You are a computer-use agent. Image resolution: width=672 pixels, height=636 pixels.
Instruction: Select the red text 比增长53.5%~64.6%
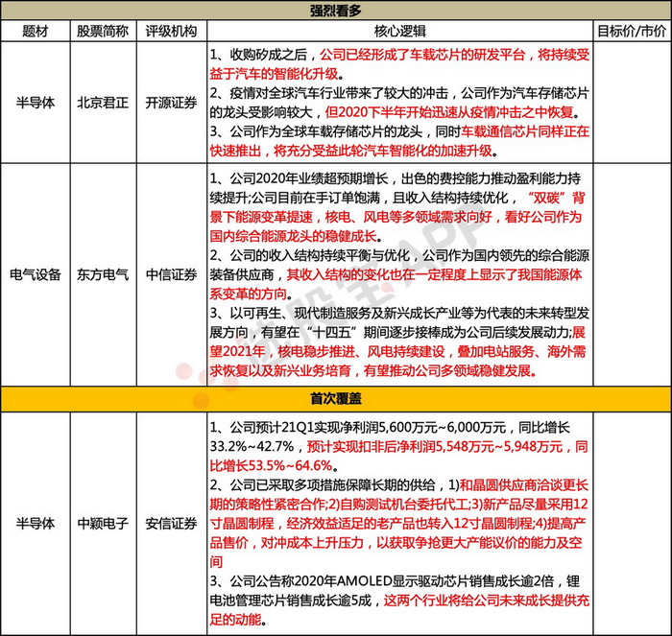(271, 465)
